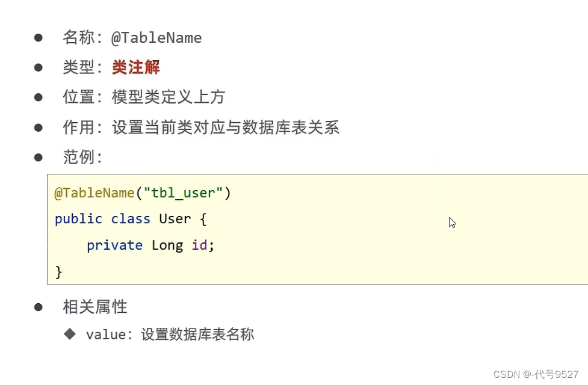This screenshot has width=588, height=385.
Task: Click the public keyword in code
Action: click(78, 219)
